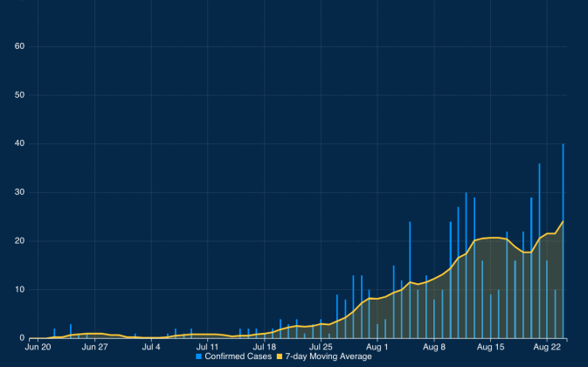Click the 50 y-axis value
The width and height of the screenshot is (588, 367).
(x=19, y=95)
